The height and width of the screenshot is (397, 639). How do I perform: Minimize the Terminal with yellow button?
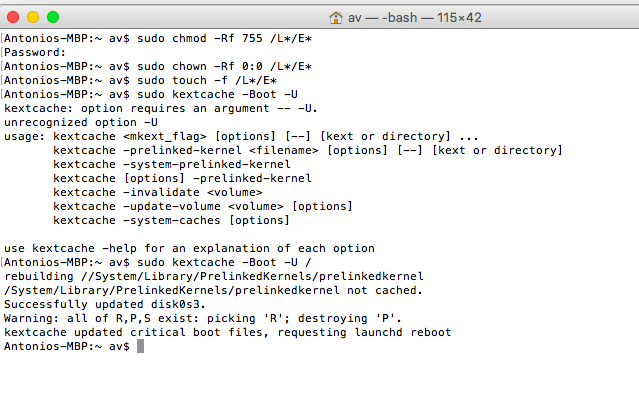click(33, 17)
